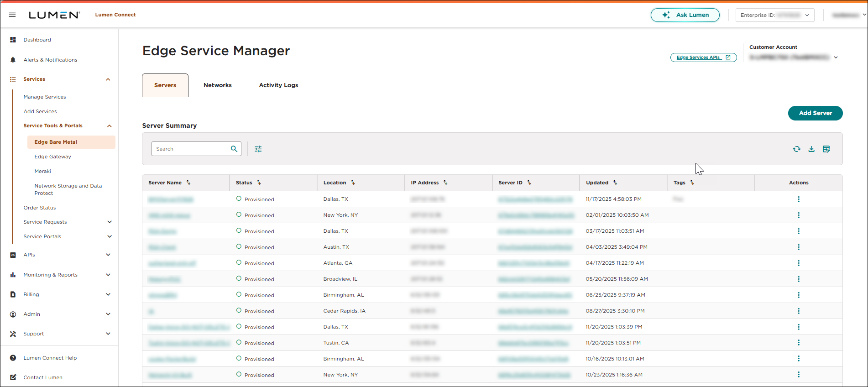
Task: Sort by Location column
Action: (x=353, y=183)
